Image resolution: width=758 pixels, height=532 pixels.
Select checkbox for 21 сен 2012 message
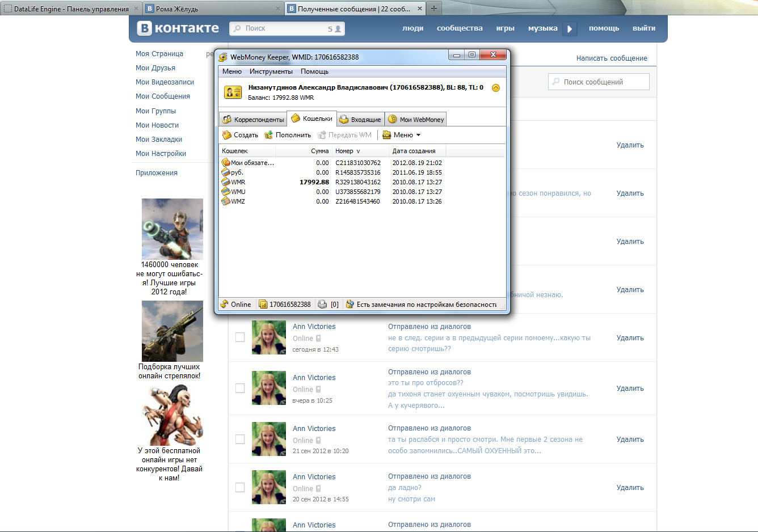pyautogui.click(x=240, y=440)
